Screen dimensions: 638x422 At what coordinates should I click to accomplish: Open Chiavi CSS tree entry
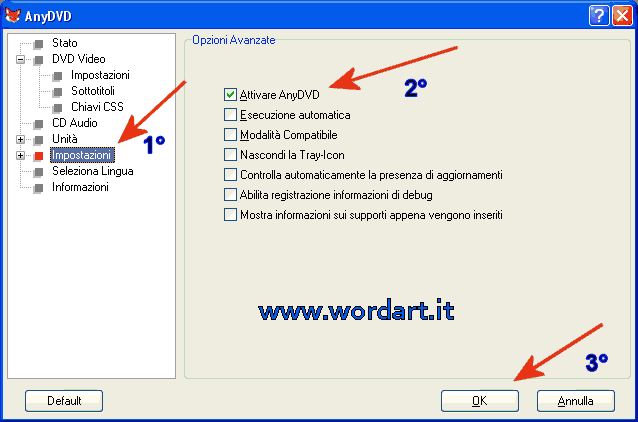pyautogui.click(x=97, y=107)
